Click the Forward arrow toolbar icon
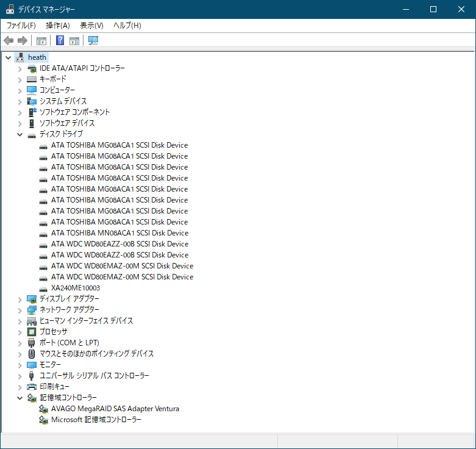Image resolution: width=476 pixels, height=449 pixels. (x=23, y=40)
